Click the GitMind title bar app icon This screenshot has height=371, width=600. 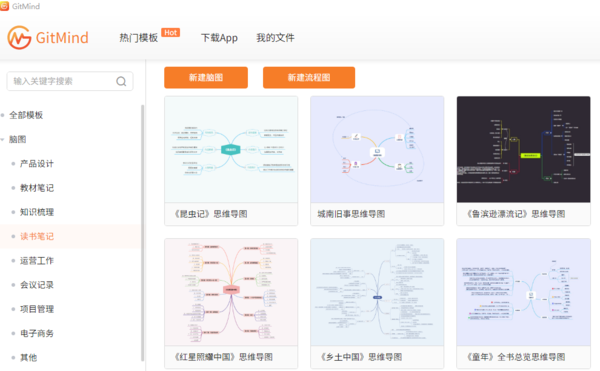tap(4, 6)
